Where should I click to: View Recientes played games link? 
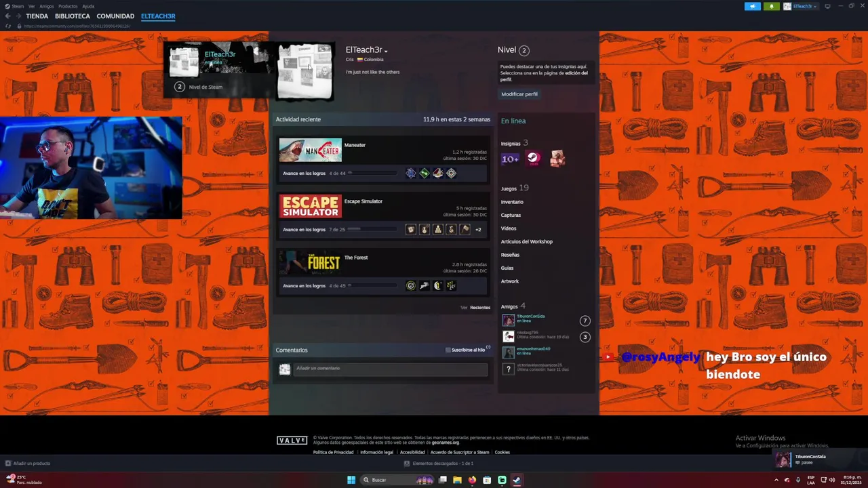pos(480,308)
